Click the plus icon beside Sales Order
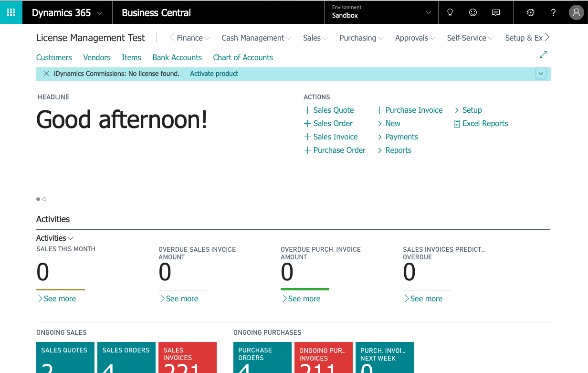The height and width of the screenshot is (373, 588). tap(307, 123)
